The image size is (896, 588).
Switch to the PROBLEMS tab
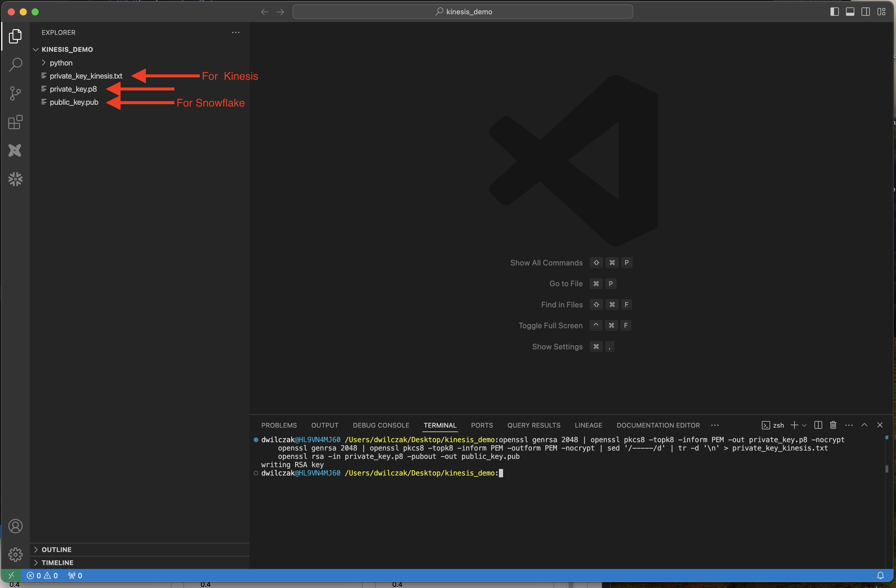click(x=279, y=425)
